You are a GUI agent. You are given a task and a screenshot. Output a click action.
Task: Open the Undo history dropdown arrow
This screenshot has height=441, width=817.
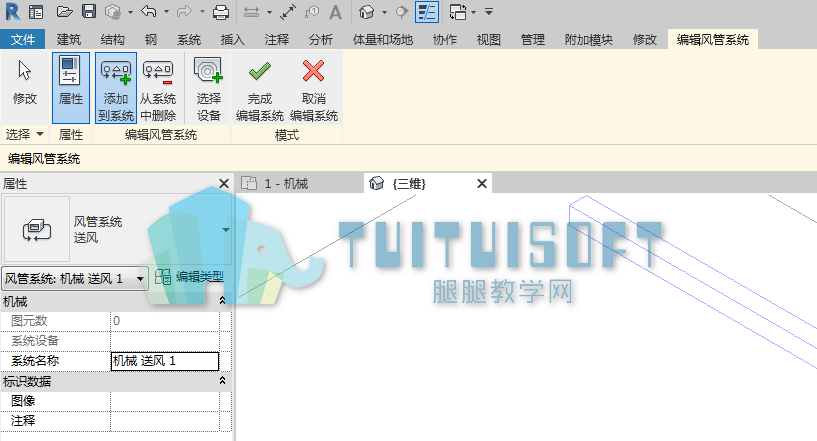coord(166,11)
